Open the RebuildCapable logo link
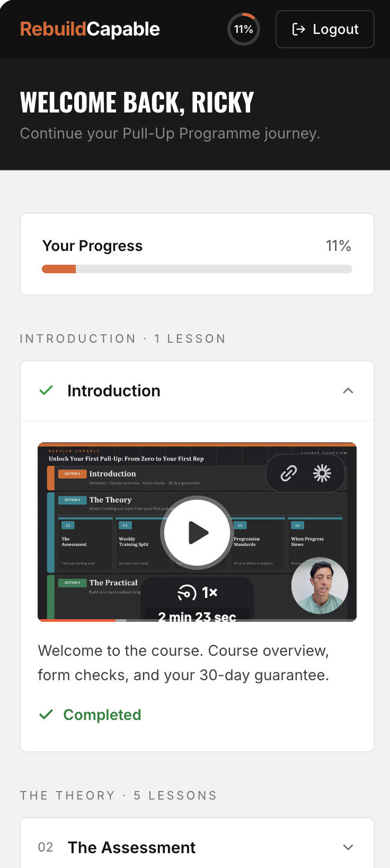Viewport: 390px width, 868px height. pyautogui.click(x=90, y=29)
